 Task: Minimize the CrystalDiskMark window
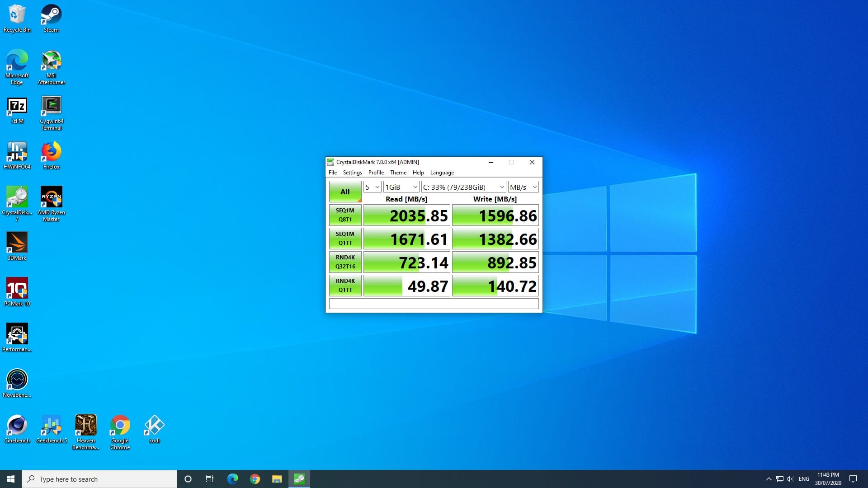click(x=491, y=162)
